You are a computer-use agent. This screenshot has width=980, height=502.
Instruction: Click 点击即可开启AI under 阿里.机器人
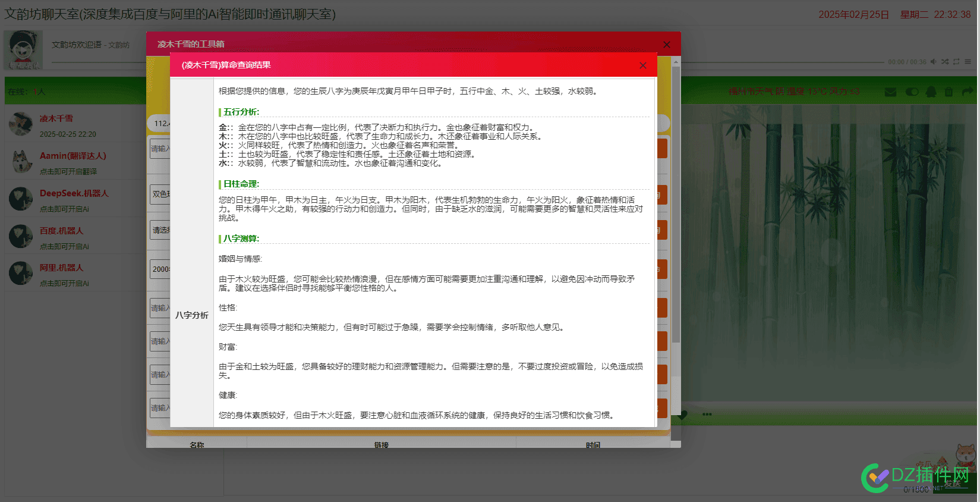point(64,284)
